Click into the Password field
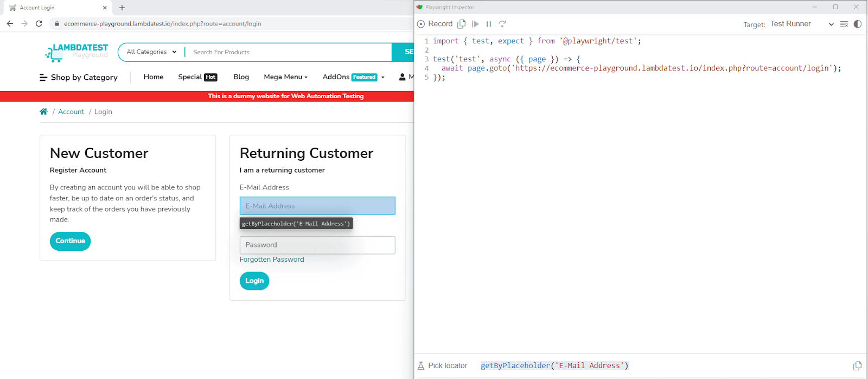The image size is (868, 379). click(x=317, y=245)
